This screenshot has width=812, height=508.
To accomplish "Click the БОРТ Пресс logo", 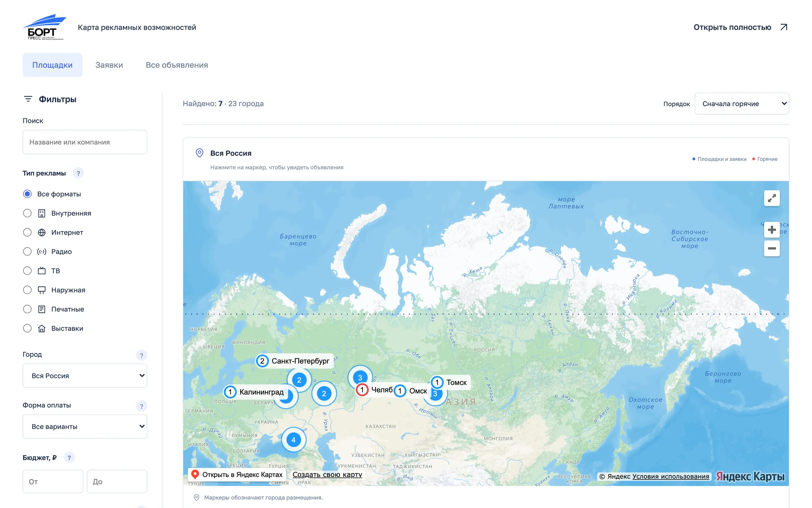I will click(x=44, y=27).
